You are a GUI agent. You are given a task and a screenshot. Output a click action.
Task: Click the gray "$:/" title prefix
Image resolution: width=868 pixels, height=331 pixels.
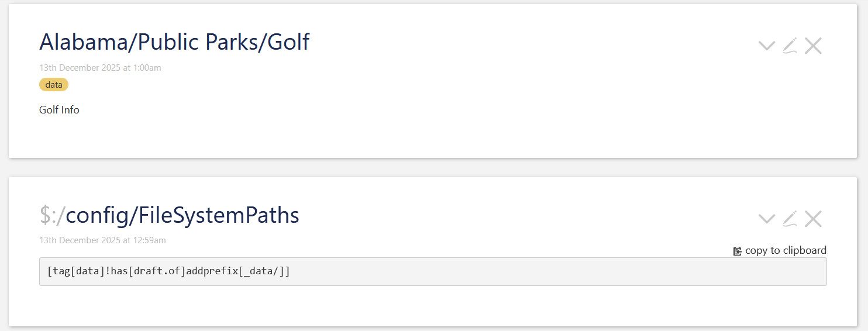pos(51,215)
